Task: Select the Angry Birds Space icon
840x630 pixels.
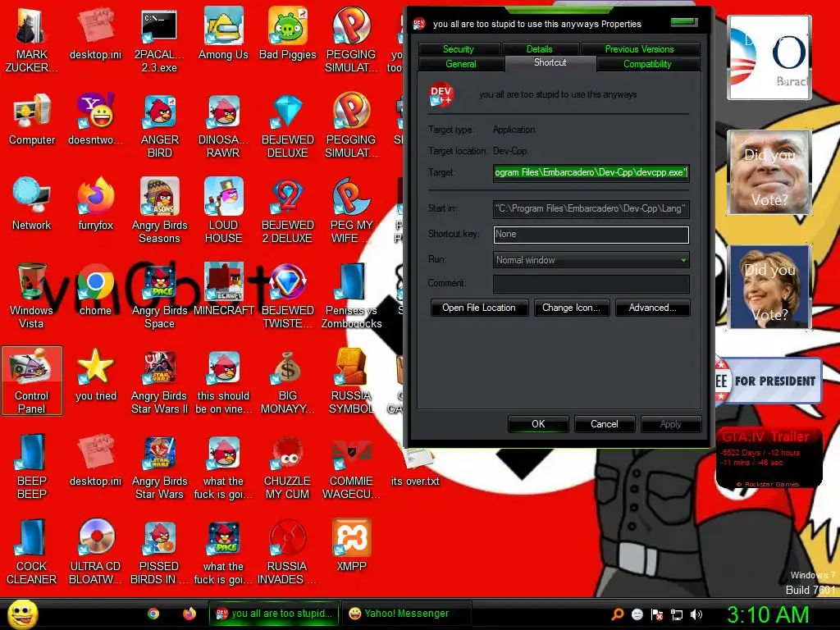Action: tap(159, 295)
